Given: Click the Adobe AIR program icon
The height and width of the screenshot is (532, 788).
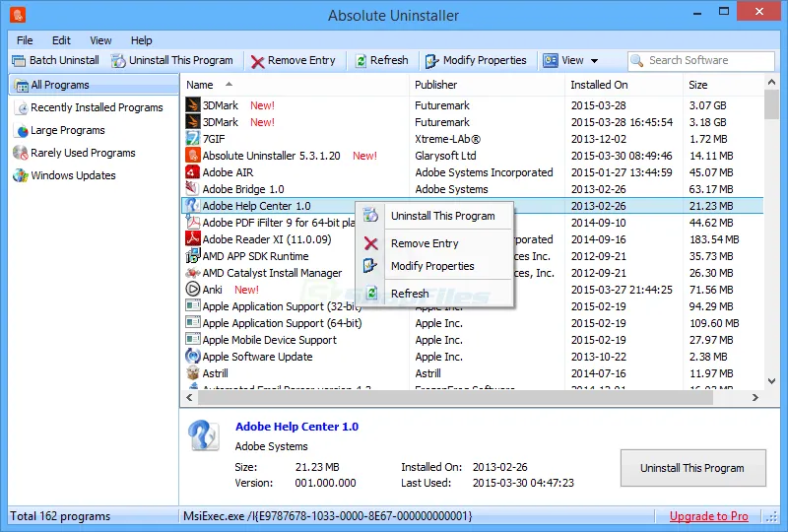Looking at the screenshot, I should [192, 172].
